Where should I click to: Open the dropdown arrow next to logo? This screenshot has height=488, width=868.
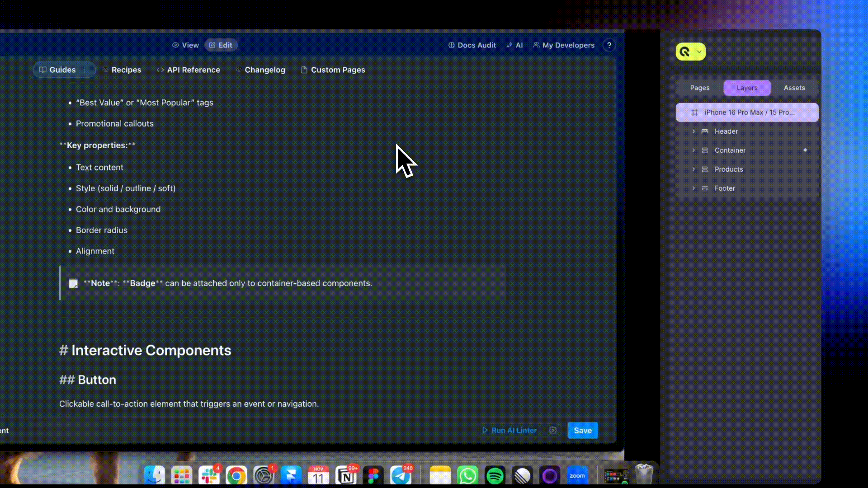point(699,52)
